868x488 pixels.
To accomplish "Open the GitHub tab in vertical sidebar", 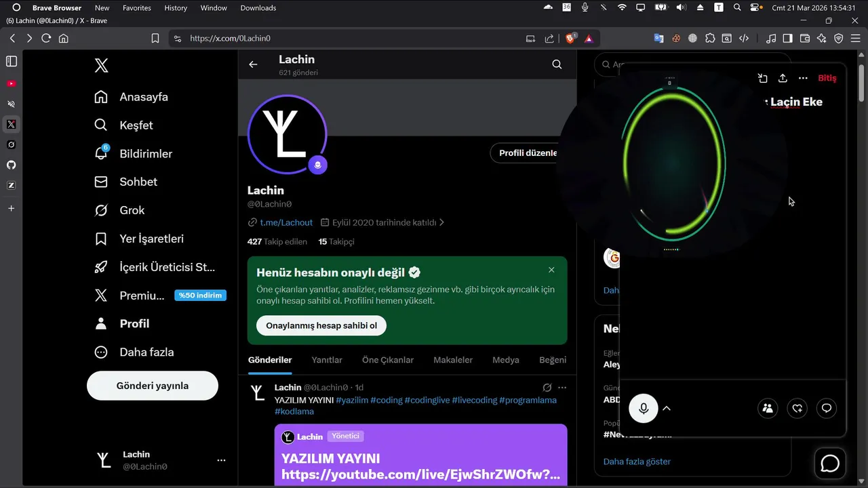I will point(11,165).
